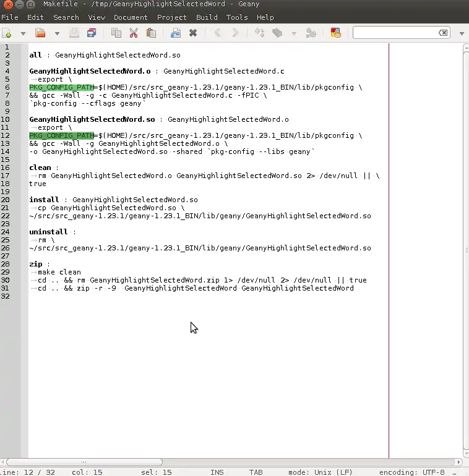Click the Copy icon in toolbar
The image size is (469, 476).
tap(116, 33)
